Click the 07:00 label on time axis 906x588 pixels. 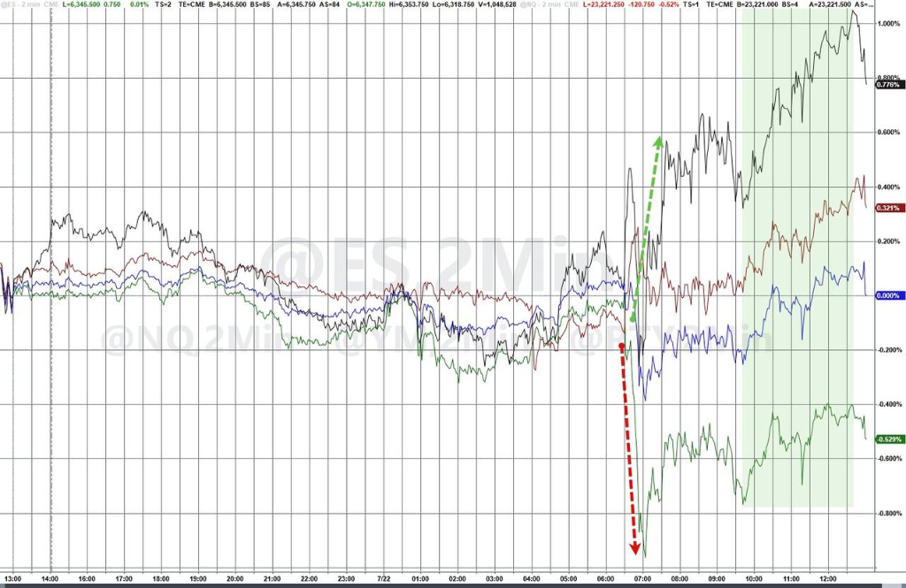point(643,579)
